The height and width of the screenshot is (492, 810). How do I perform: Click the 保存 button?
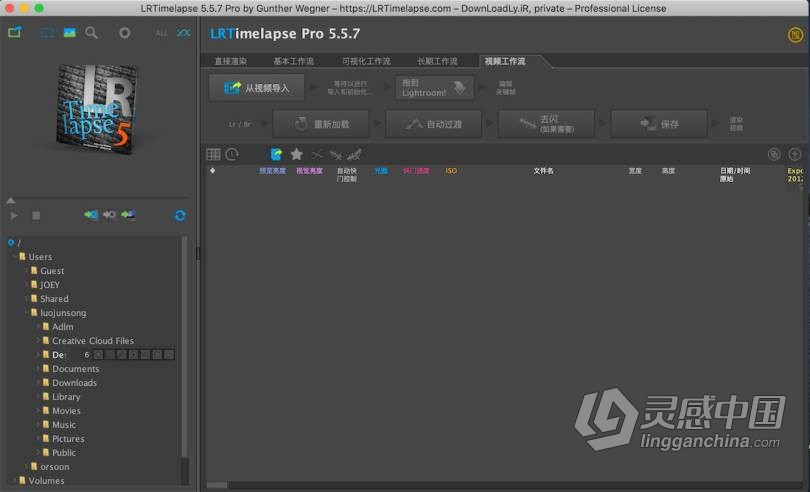pos(659,124)
